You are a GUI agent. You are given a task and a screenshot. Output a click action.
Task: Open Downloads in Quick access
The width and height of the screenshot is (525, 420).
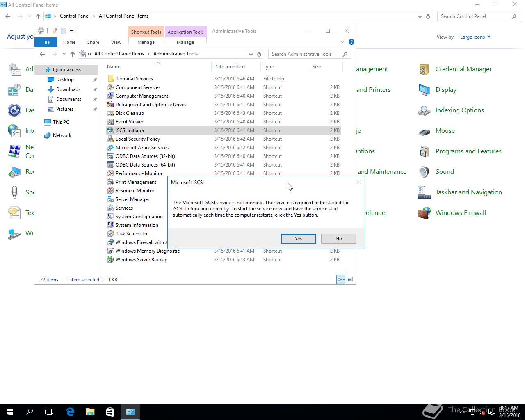(68, 89)
